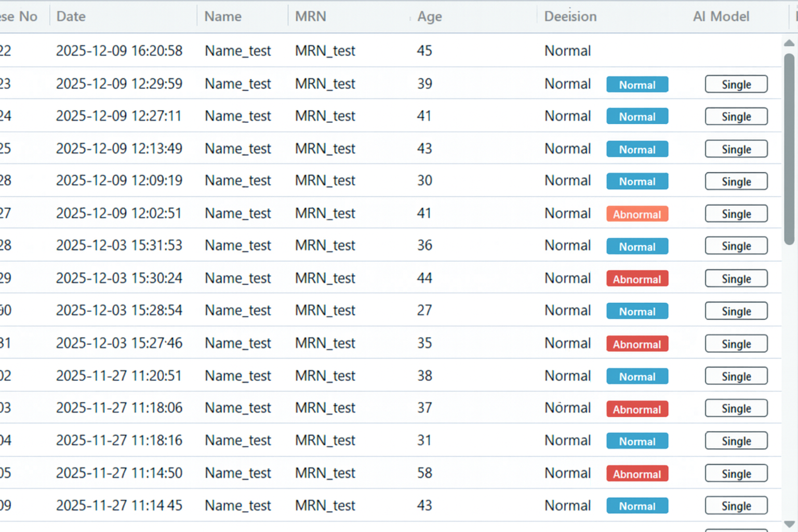Click the Abnormal badge in the 11:18:06 row

coord(637,409)
